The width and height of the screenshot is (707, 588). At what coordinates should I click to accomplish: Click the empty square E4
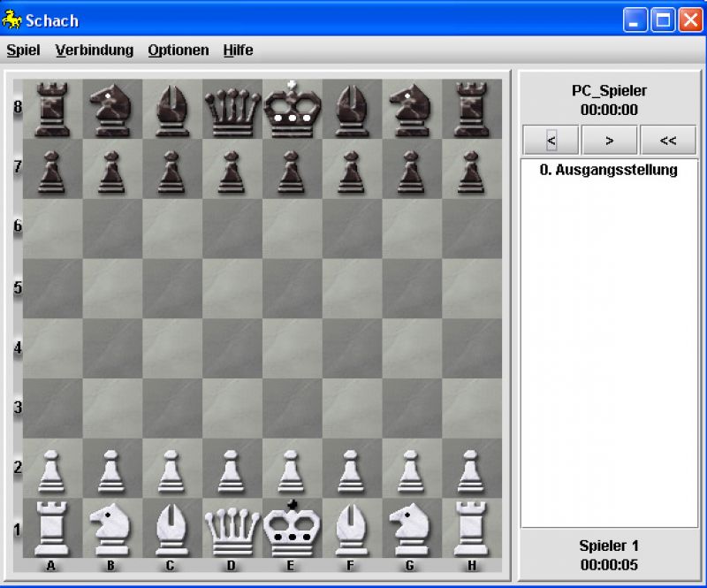click(293, 348)
